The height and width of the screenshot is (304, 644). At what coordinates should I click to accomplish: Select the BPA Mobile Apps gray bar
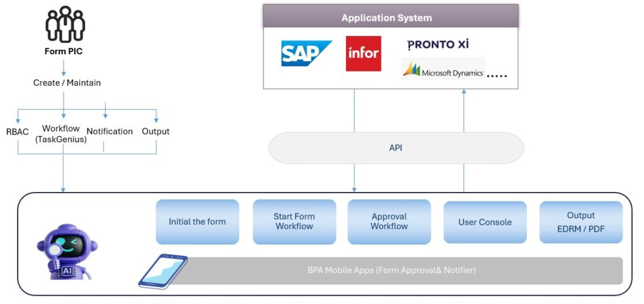[391, 270]
